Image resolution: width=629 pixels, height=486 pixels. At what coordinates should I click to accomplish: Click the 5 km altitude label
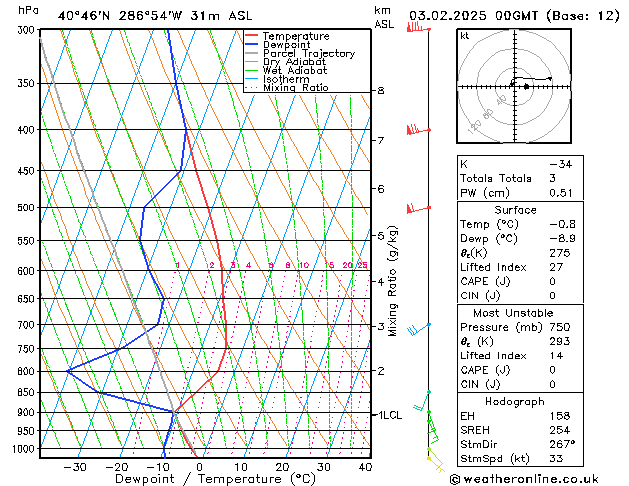pyautogui.click(x=381, y=235)
